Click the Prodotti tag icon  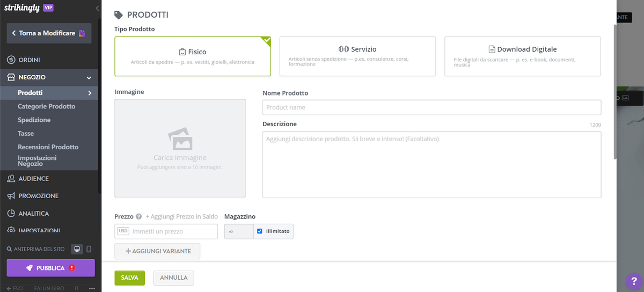(119, 15)
